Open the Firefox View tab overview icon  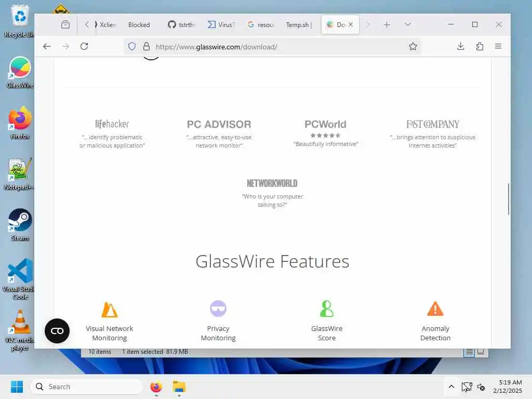65,24
